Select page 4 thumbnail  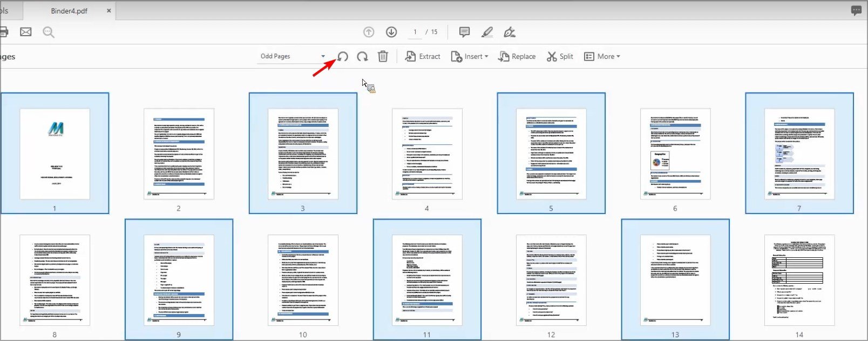click(427, 154)
